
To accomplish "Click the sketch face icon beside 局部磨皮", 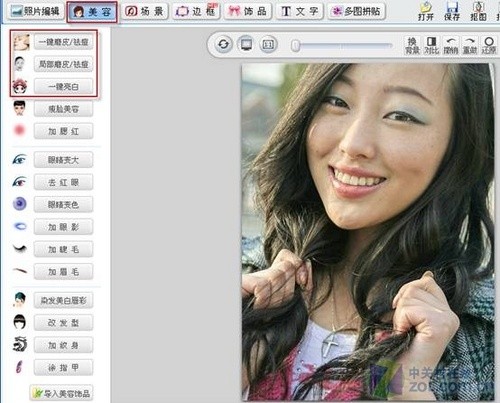I will pos(20,64).
